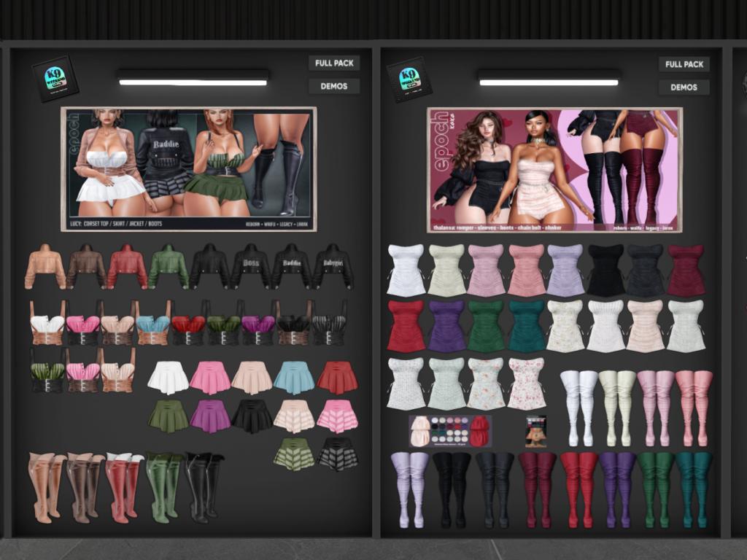Select the red jacket in the top row
Image resolution: width=747 pixels, height=560 pixels.
click(x=128, y=266)
